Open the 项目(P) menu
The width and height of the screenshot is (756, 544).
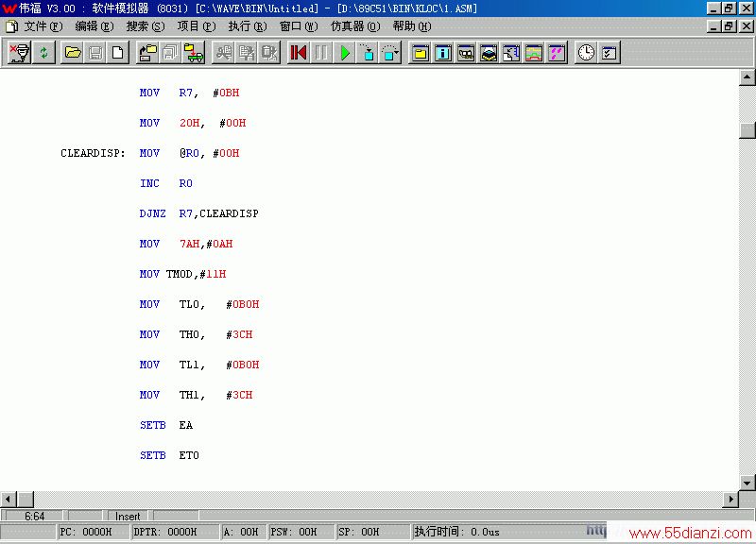pyautogui.click(x=197, y=26)
